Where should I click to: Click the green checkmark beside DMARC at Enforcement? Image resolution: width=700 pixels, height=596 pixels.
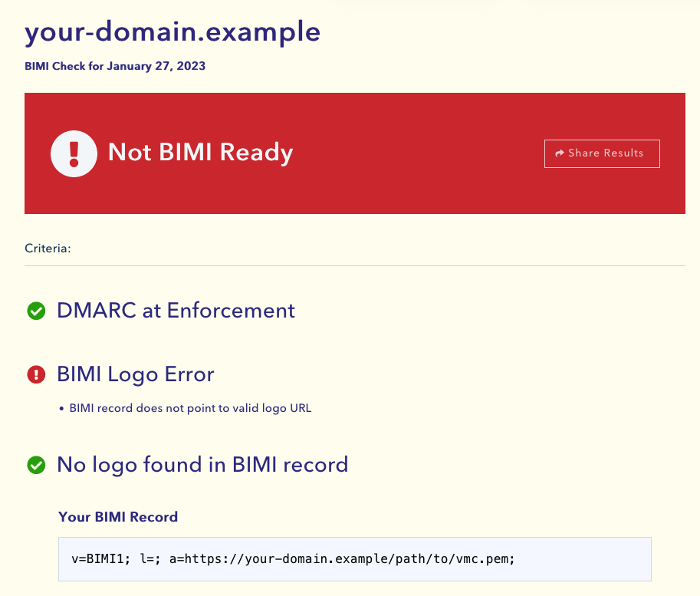(35, 311)
